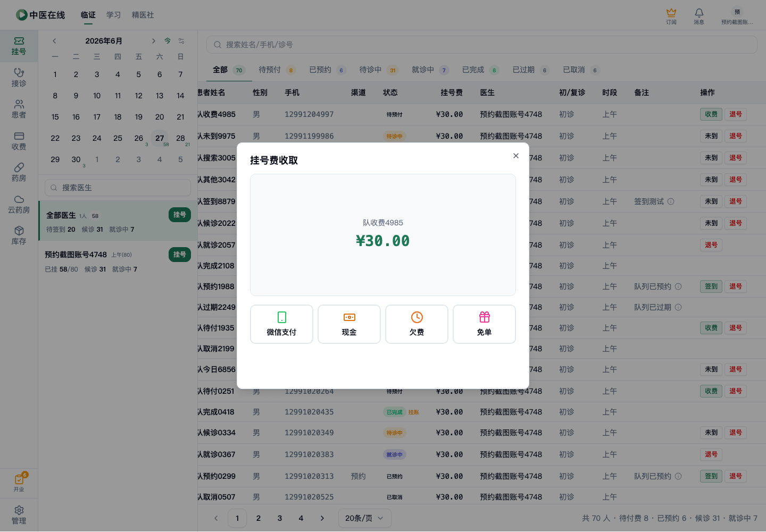Open 库存 sidebar section
This screenshot has height=532, width=766.
click(x=19, y=236)
